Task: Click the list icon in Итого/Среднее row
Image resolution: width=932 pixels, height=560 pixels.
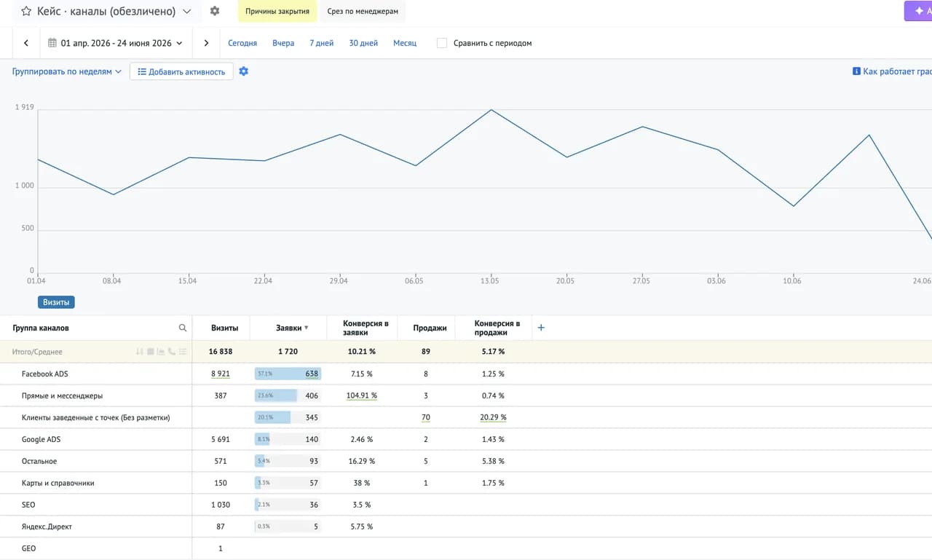Action: [x=183, y=352]
